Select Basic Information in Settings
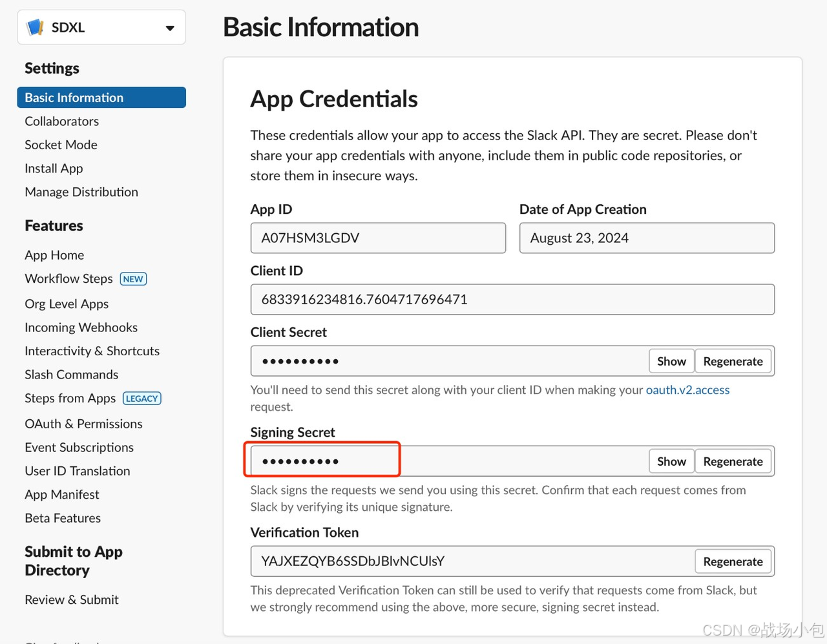Image resolution: width=827 pixels, height=644 pixels. click(101, 98)
